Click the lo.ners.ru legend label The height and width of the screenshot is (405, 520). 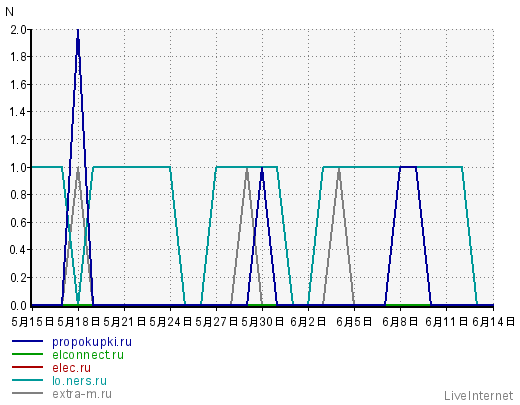(x=79, y=381)
